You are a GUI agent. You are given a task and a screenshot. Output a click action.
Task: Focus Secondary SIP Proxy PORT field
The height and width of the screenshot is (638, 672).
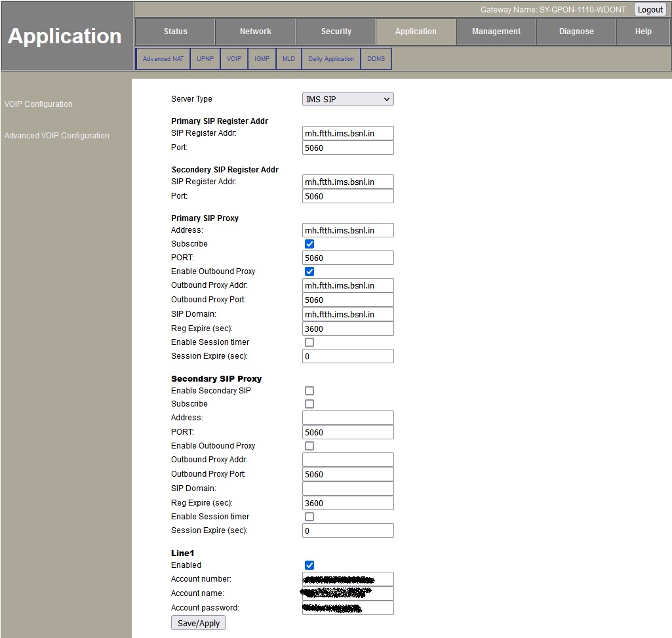tap(347, 432)
